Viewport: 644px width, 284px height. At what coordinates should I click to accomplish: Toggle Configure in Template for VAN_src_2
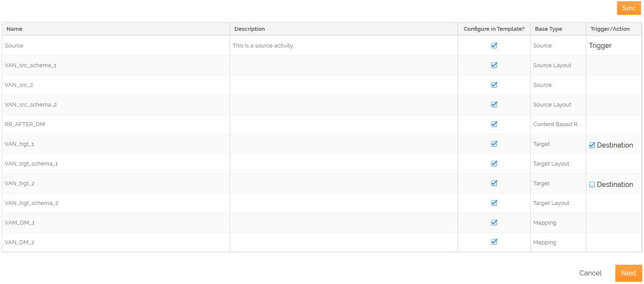pos(494,85)
